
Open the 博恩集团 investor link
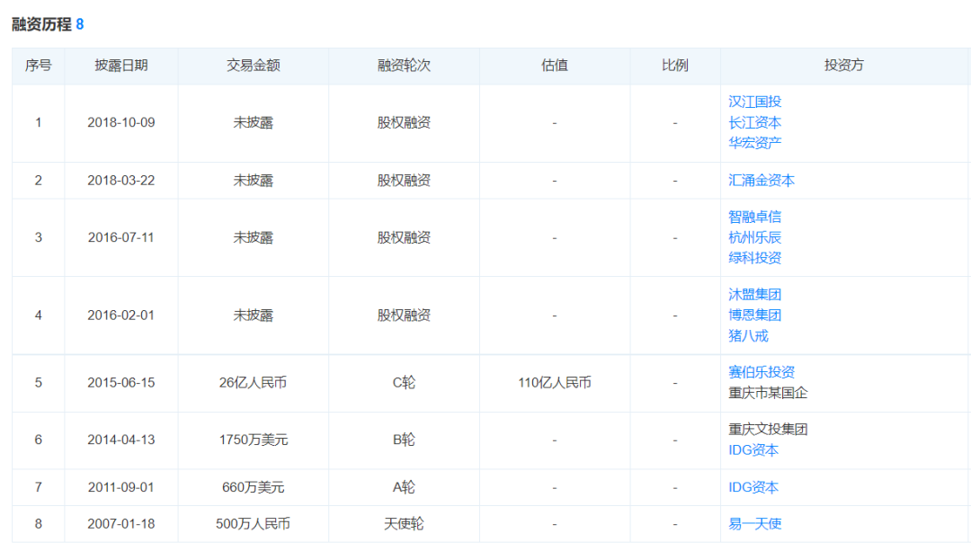(x=754, y=315)
